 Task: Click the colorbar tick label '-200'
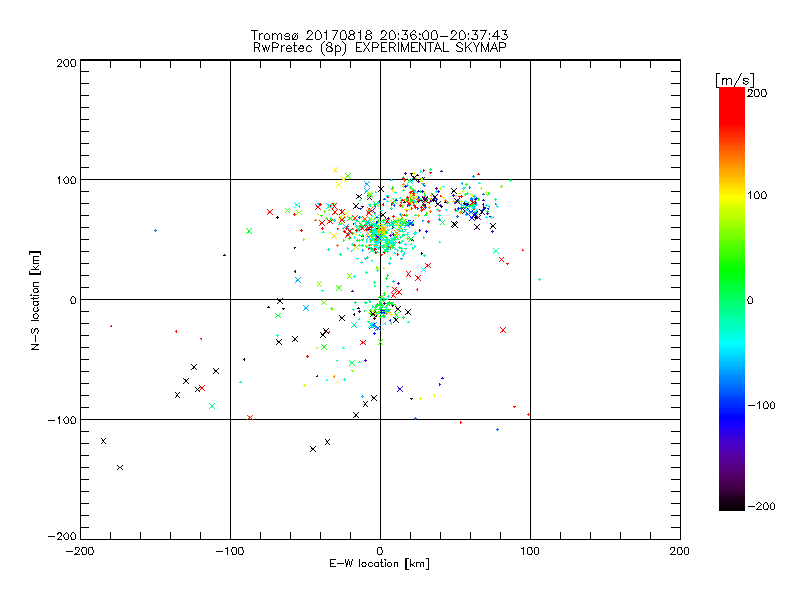(761, 506)
